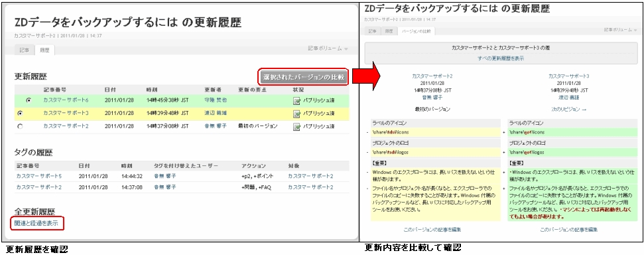Open カスタマーサポート3 link in 更新履歴 table

(x=66, y=113)
